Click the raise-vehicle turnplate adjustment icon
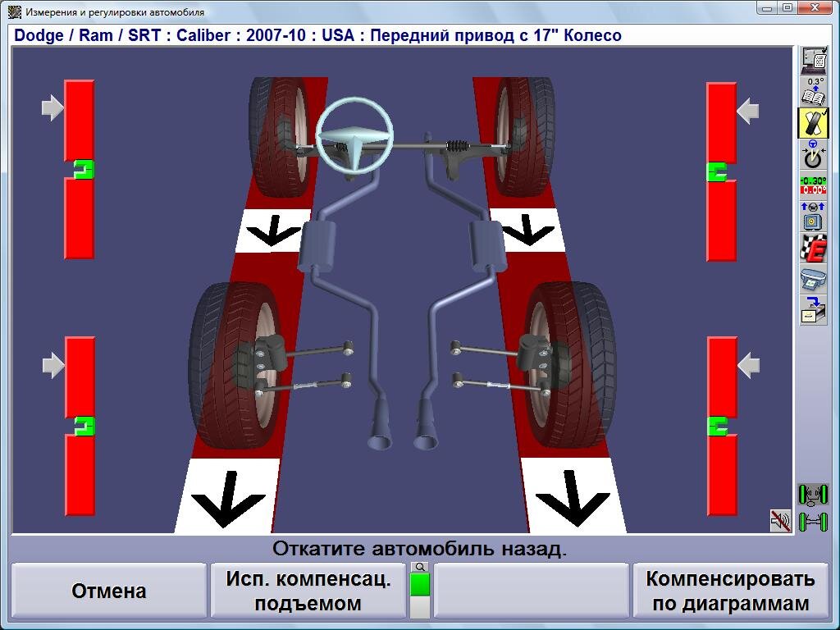The width and height of the screenshot is (840, 630). point(813,217)
